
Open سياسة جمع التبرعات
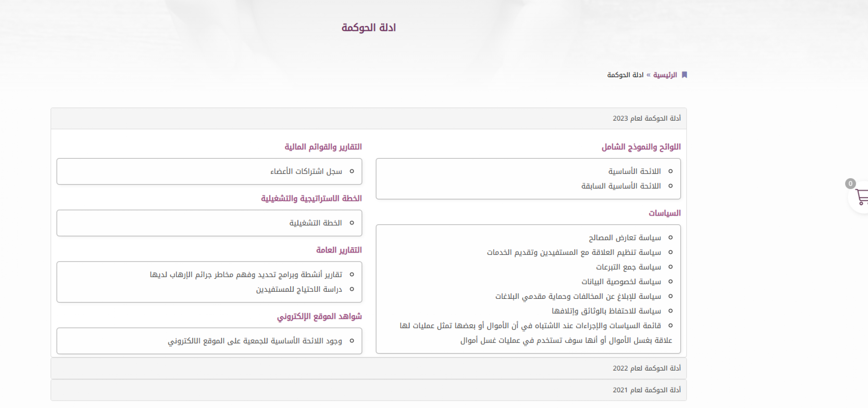[628, 267]
